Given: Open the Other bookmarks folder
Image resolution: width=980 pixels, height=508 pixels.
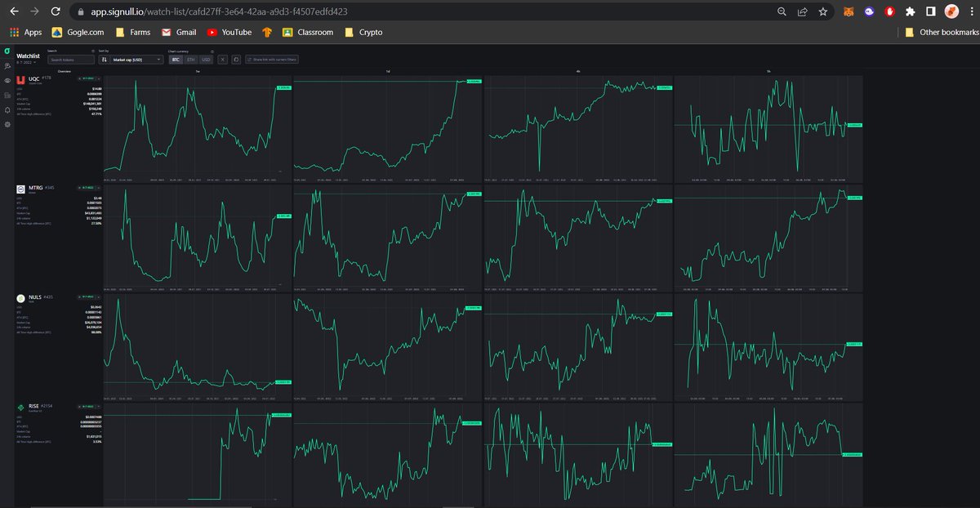Looking at the screenshot, I should [942, 32].
